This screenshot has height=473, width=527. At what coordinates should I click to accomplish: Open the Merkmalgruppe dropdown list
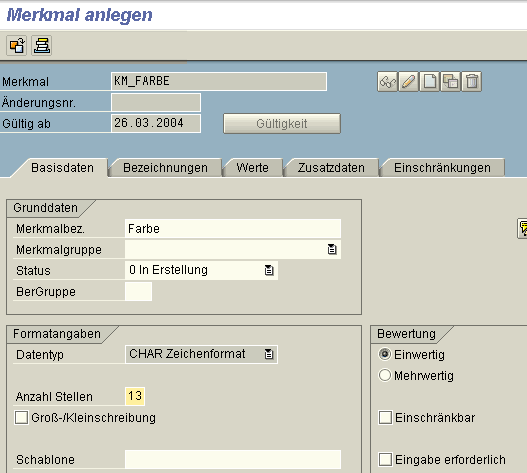(332, 249)
